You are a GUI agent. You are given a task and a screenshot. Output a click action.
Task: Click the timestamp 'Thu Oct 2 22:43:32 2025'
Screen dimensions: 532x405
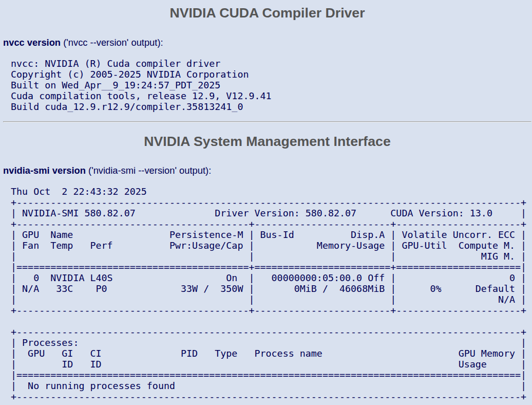coord(79,192)
